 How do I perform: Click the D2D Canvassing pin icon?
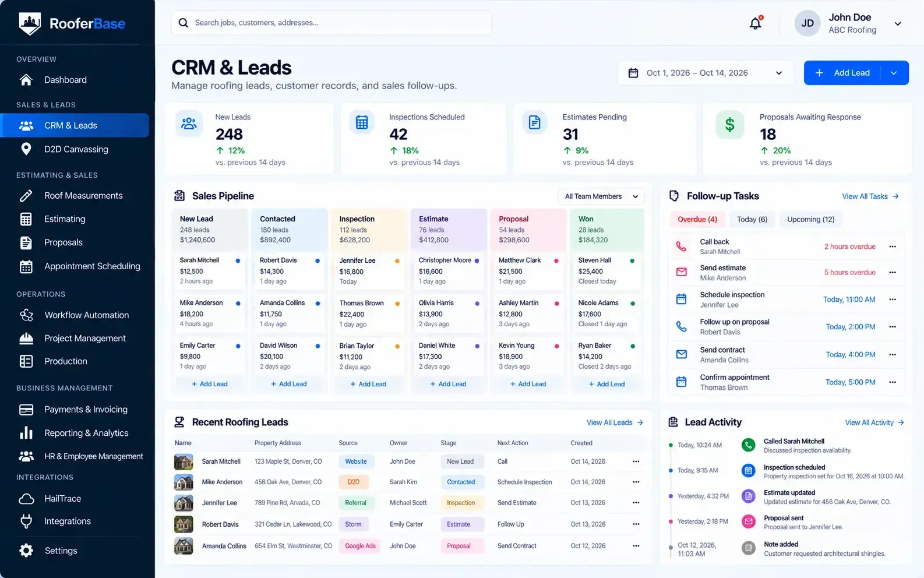pos(26,149)
